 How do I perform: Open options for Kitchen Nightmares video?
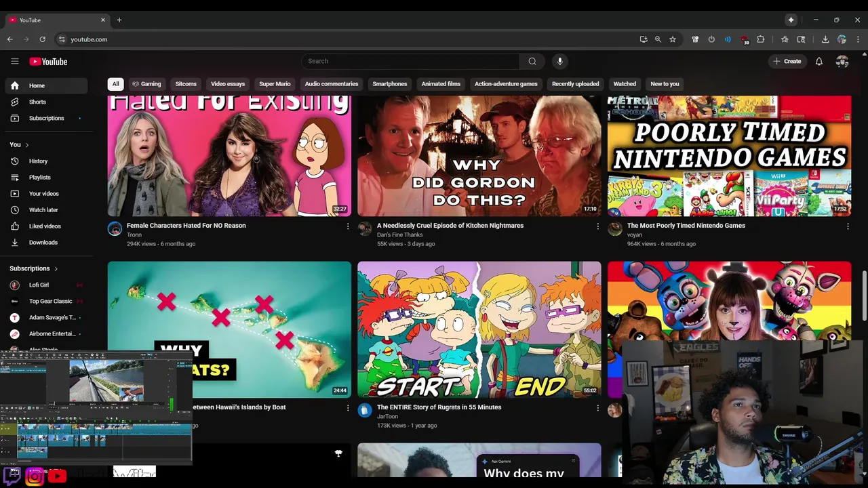tap(597, 226)
